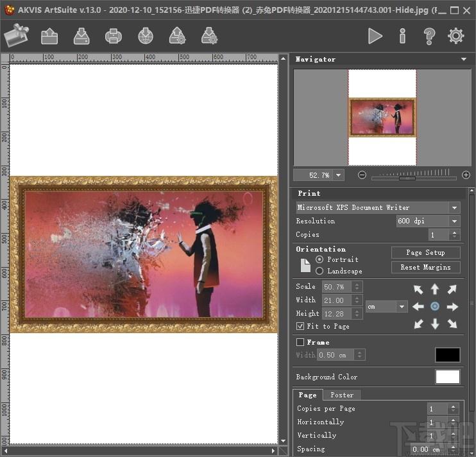Align image to the top-left arrow
476x457 pixels.
[418, 289]
